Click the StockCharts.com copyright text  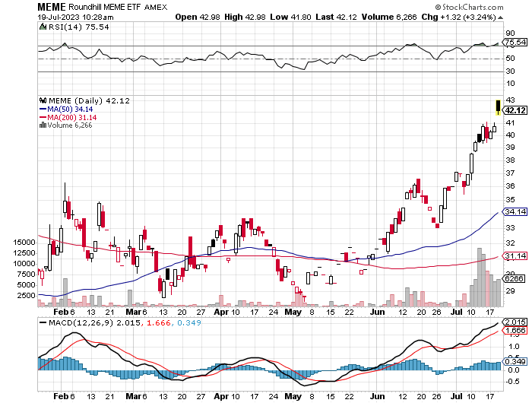tap(469, 7)
